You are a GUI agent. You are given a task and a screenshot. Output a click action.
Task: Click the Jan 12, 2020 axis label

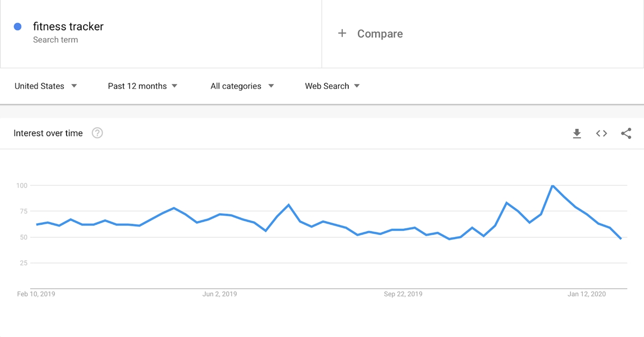587,294
